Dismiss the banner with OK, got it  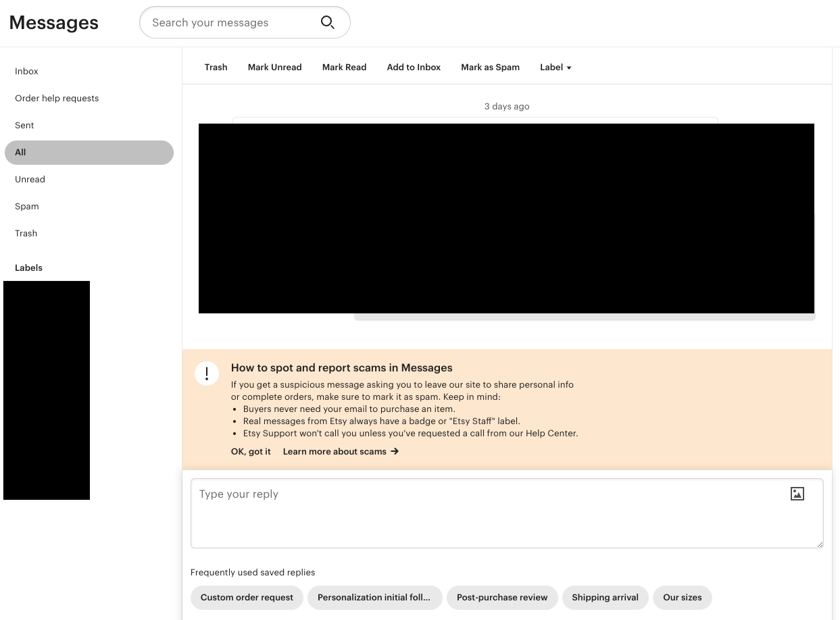[x=251, y=451]
